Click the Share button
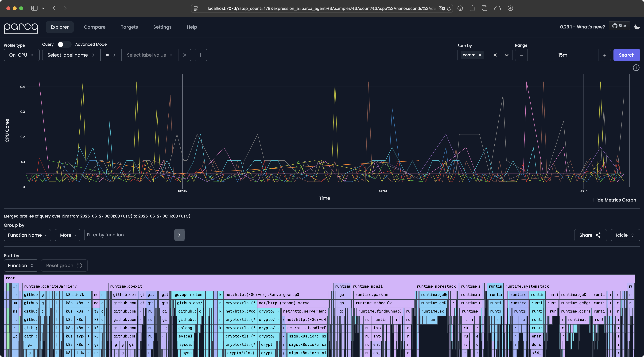The height and width of the screenshot is (357, 644). pos(590,235)
